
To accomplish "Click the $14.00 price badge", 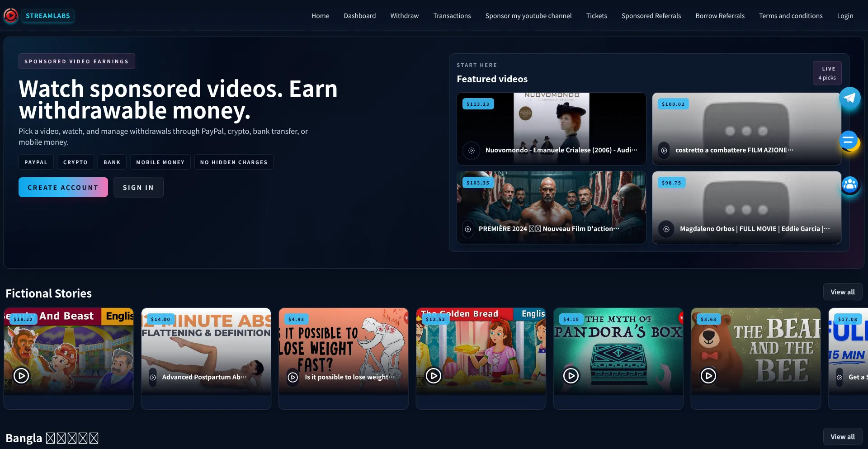I will 160,319.
